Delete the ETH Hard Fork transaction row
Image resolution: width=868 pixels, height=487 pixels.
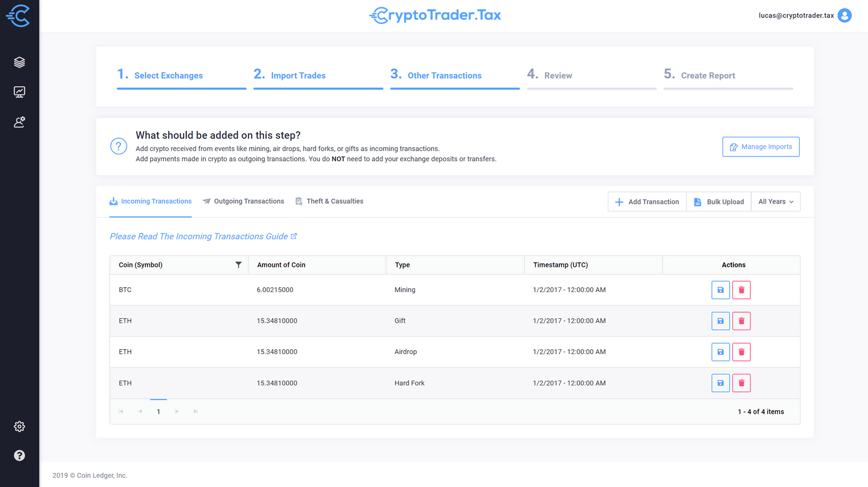coord(742,383)
